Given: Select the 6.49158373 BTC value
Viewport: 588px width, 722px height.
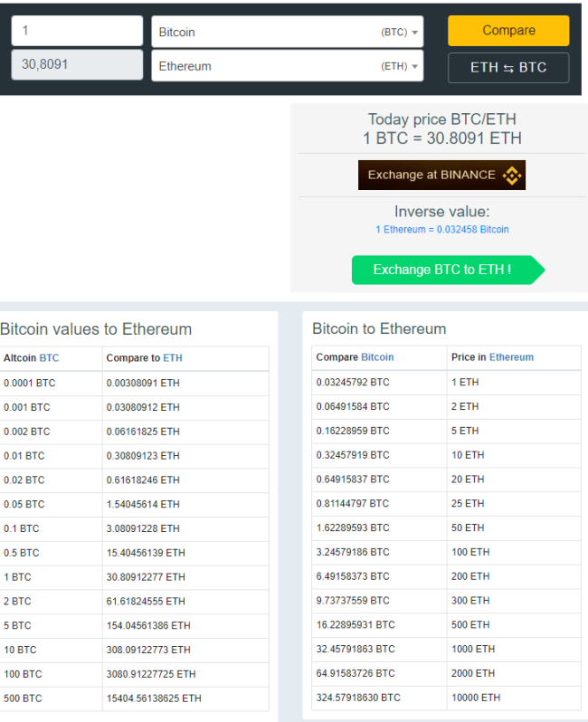Looking at the screenshot, I should click(353, 576).
